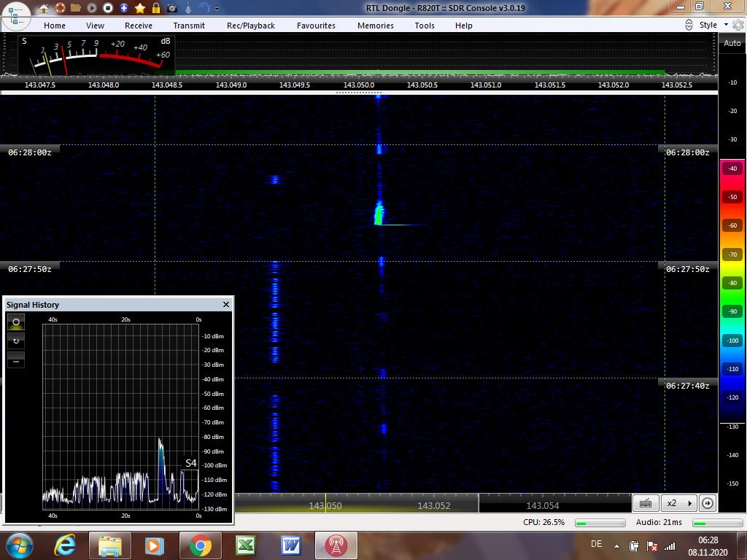Click the left 06:27:50z timestamp label
This screenshot has width=747, height=560.
29,269
